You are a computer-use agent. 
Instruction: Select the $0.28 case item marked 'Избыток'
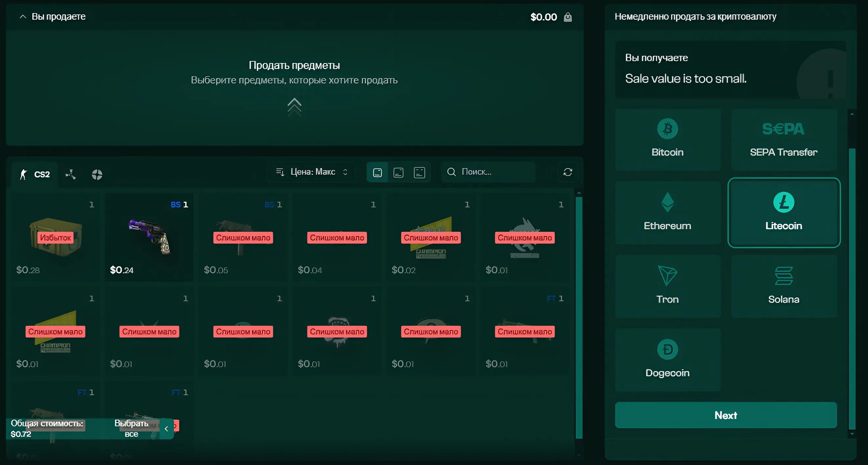(55, 237)
